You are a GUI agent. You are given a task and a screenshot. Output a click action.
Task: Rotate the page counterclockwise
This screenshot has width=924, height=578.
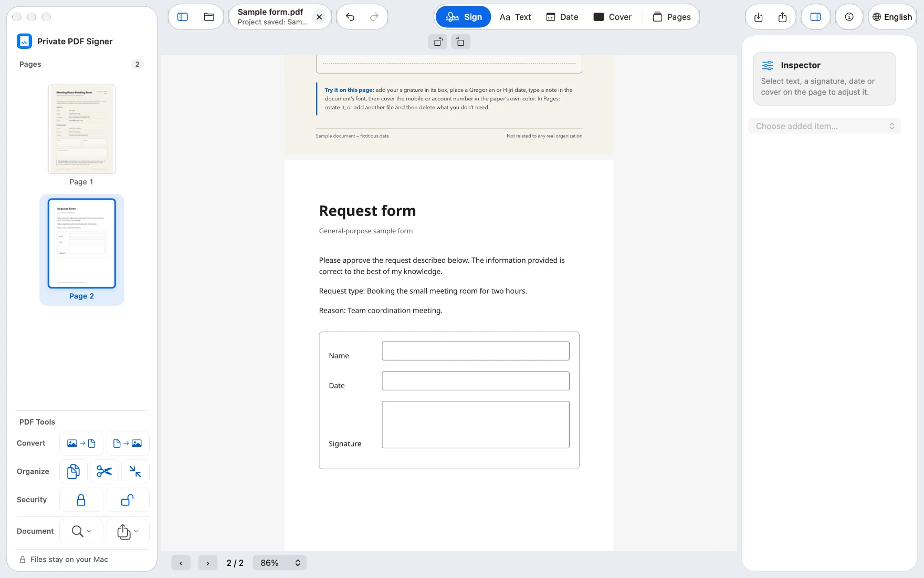(x=438, y=42)
